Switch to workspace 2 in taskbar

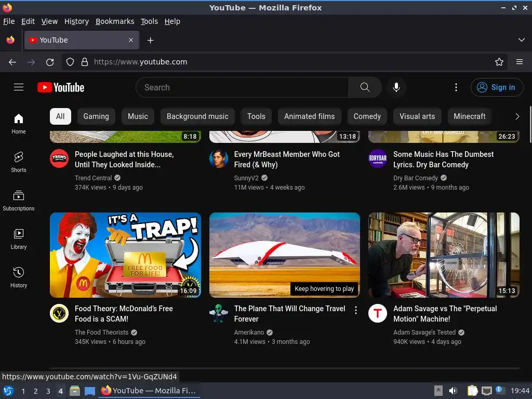coord(36,391)
